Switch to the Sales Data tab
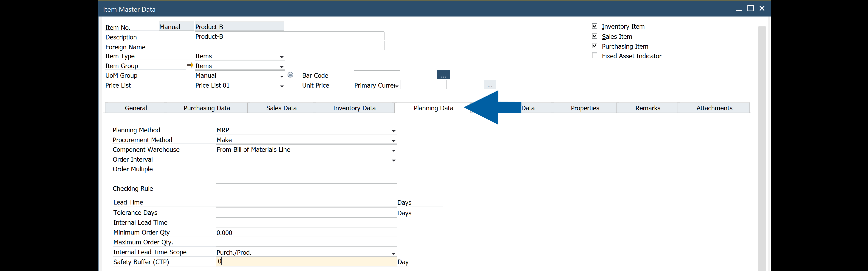 pos(281,108)
